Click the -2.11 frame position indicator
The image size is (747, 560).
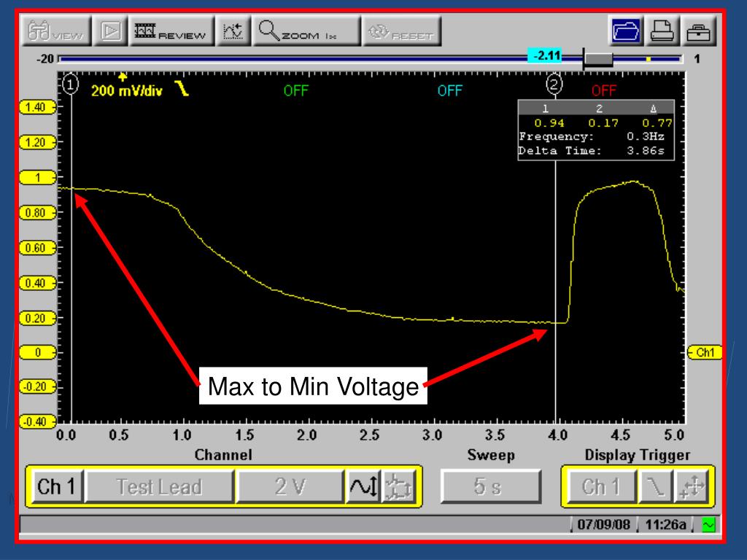coord(545,55)
